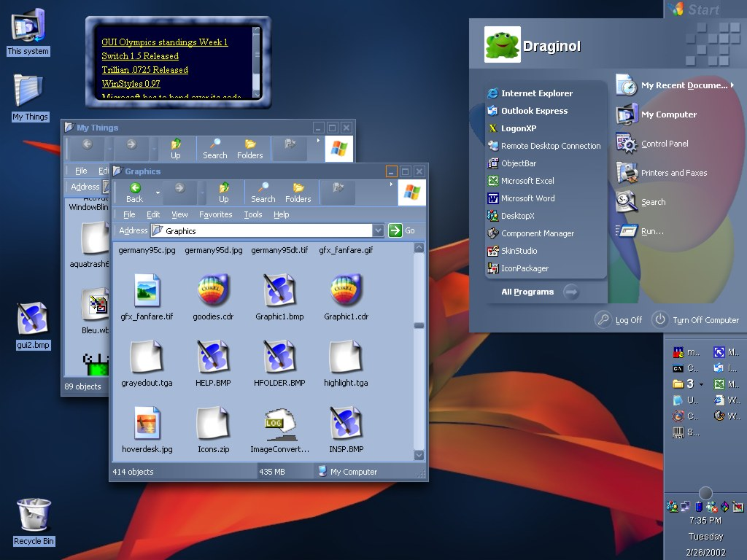Open Remote Desktop Connection from Start menu
Image resolution: width=747 pixels, height=560 pixels.
tap(543, 146)
